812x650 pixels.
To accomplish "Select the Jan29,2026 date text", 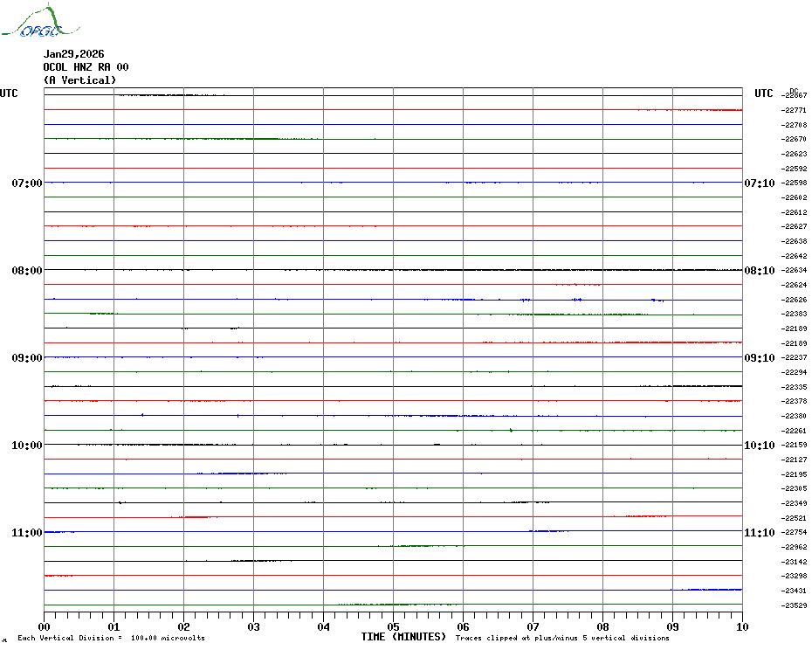I will (73, 54).
